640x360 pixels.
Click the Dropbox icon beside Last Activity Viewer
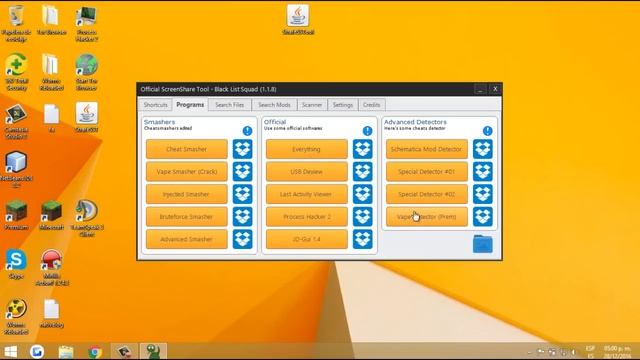point(362,194)
